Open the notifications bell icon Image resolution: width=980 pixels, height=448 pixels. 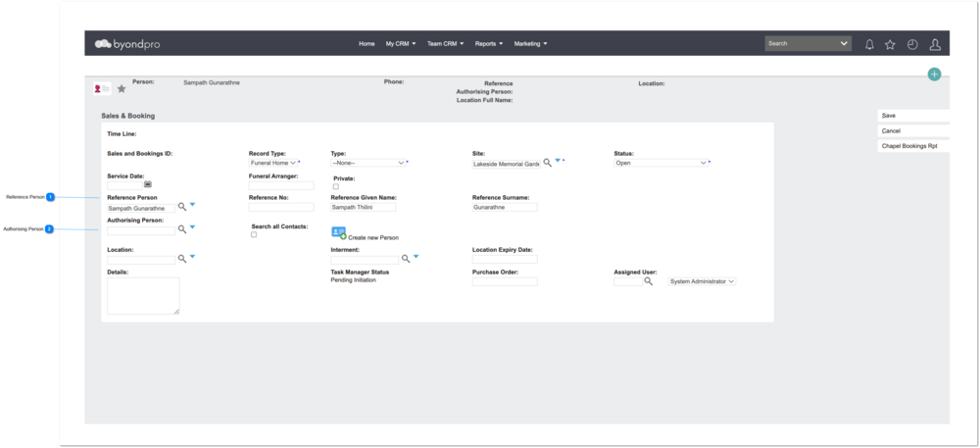pos(869,44)
